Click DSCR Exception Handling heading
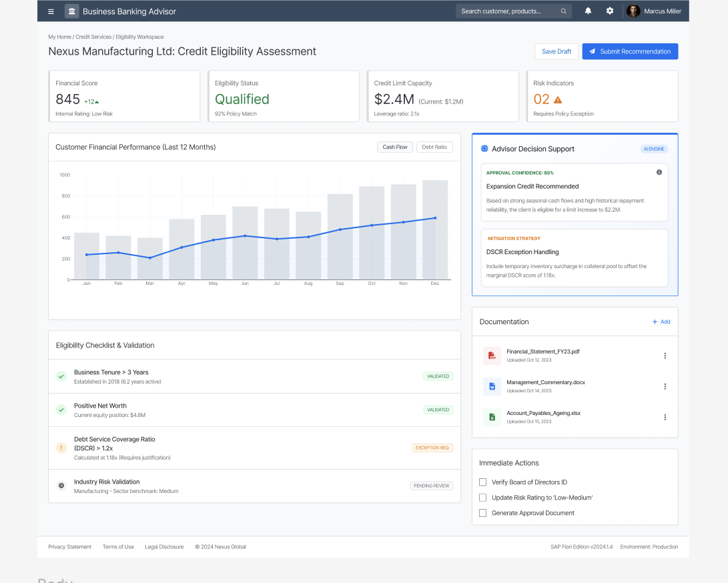This screenshot has height=583, width=728. [x=522, y=252]
